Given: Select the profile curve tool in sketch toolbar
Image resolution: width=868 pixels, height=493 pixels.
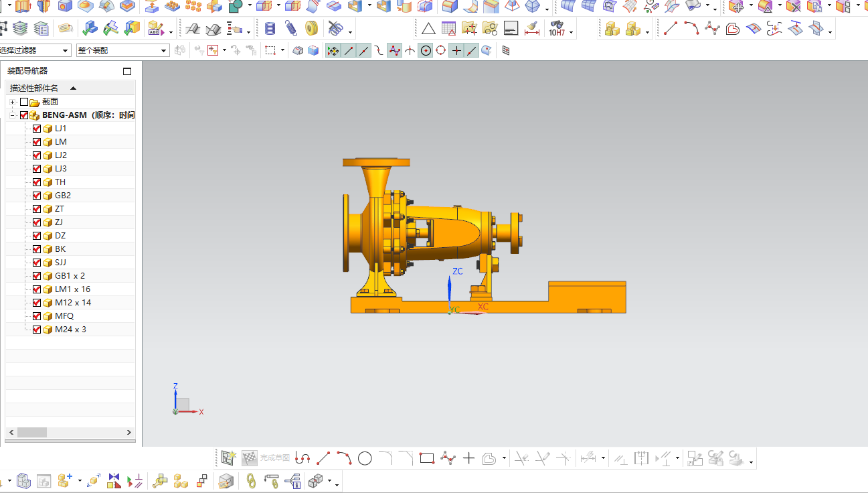Looking at the screenshot, I should click(x=302, y=458).
